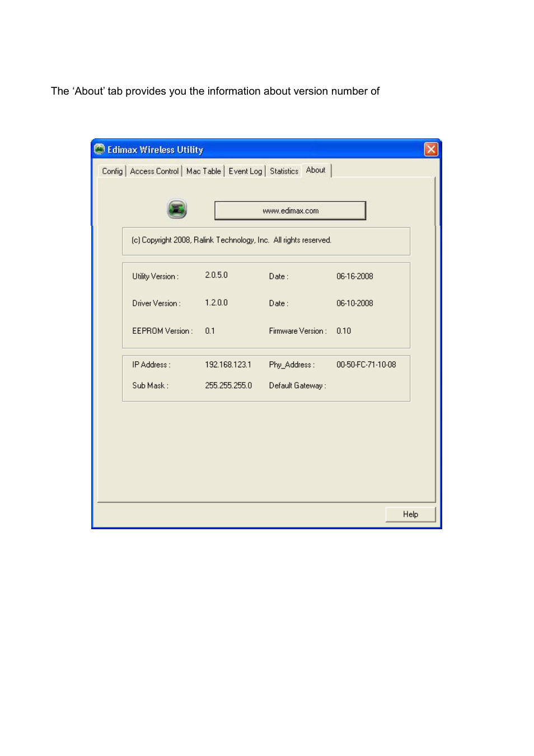The image size is (534, 756).
Task: Click the EEPROM Version label
Action: tap(162, 331)
